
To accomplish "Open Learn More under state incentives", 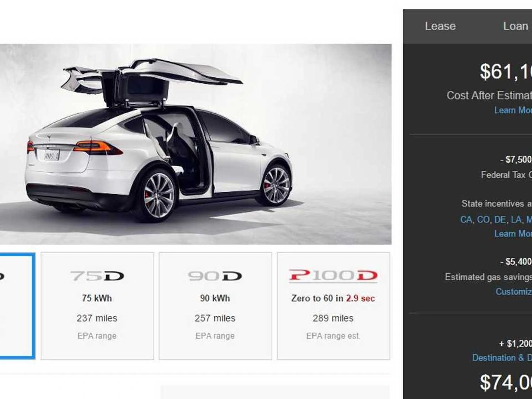I will coord(513,233).
